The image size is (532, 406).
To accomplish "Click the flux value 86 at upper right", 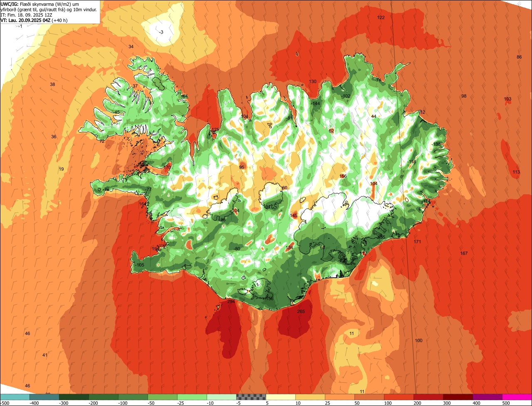I will [519, 57].
